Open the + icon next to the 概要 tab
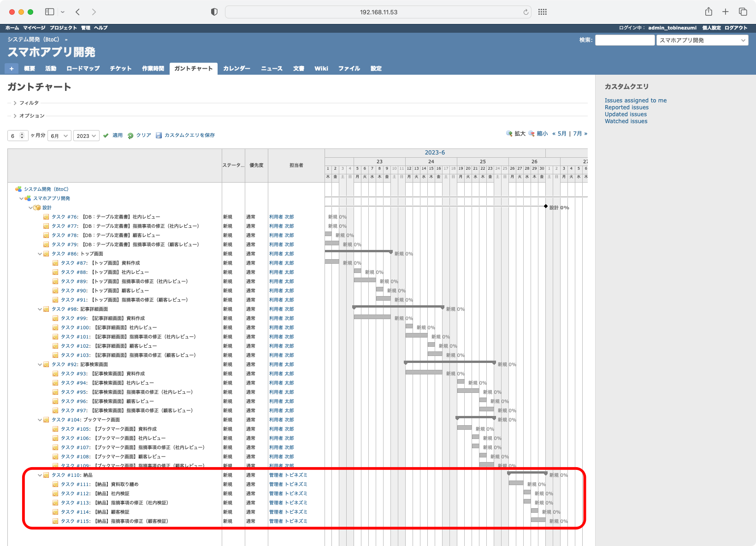 12,68
